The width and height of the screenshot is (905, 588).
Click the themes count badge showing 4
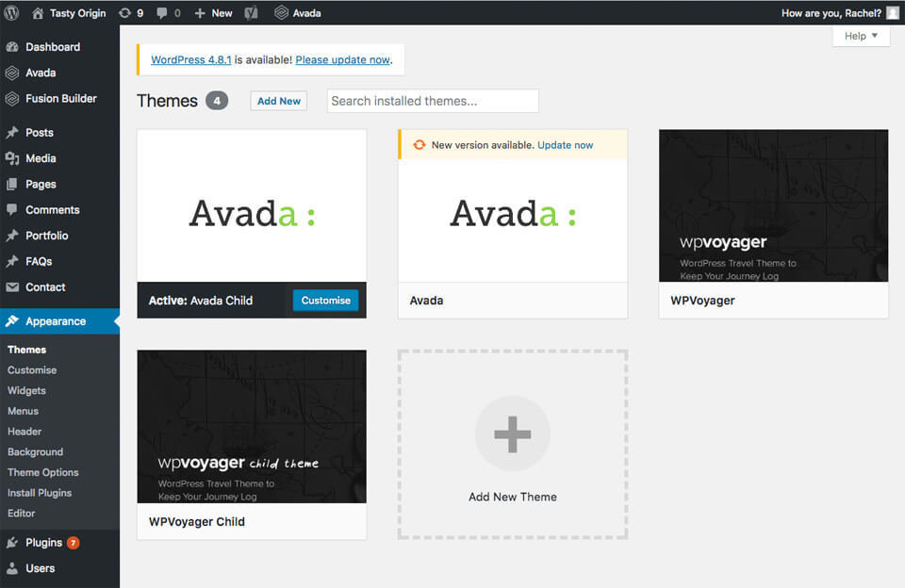point(217,101)
